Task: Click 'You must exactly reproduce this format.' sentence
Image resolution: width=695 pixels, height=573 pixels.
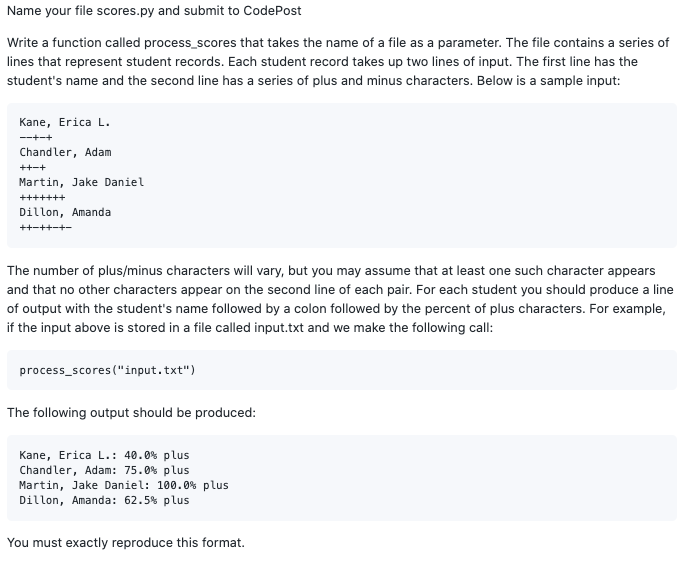Action: point(126,543)
